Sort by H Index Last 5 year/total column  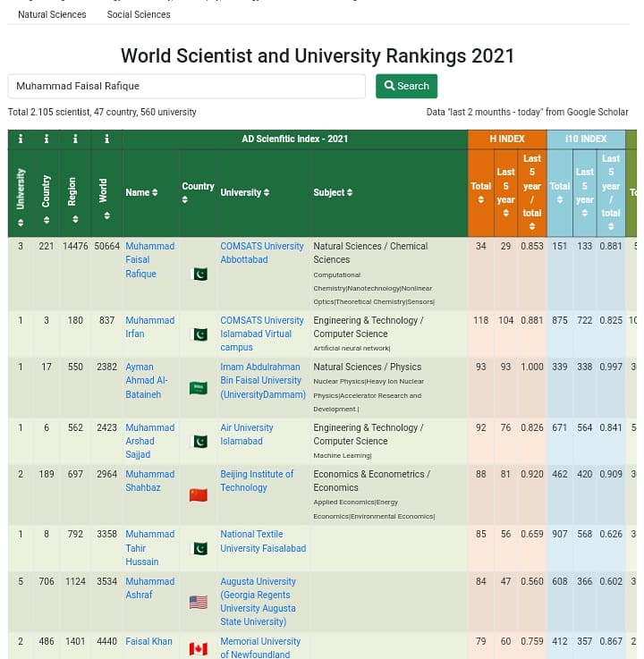click(532, 226)
